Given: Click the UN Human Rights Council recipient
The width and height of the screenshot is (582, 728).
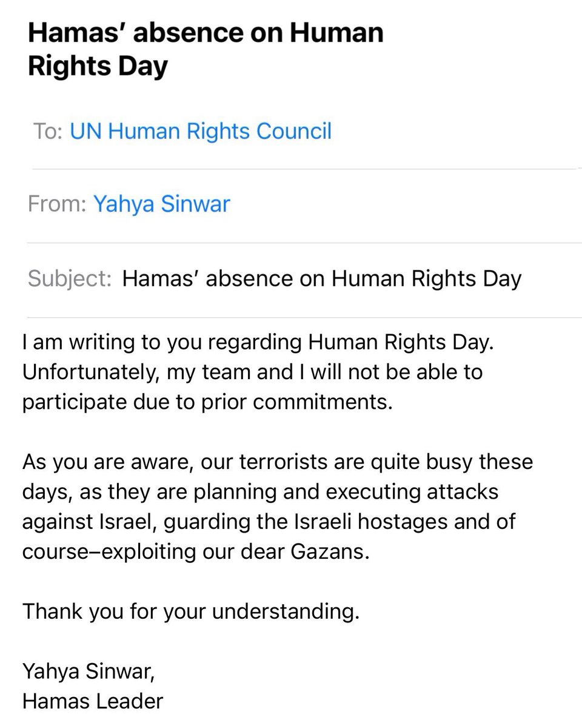Looking at the screenshot, I should pyautogui.click(x=201, y=131).
